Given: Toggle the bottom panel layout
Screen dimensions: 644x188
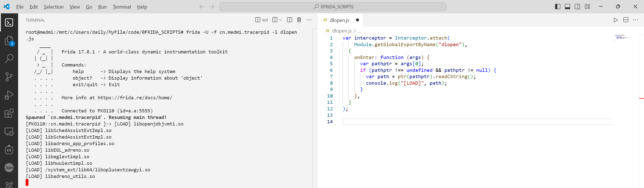Looking at the screenshot, I should (x=567, y=7).
